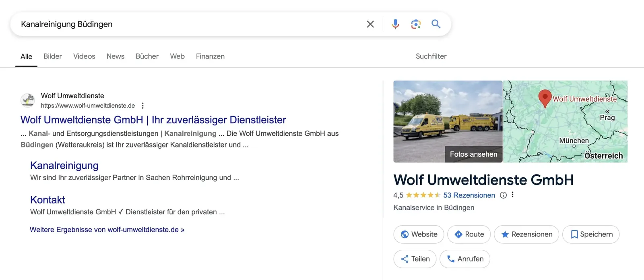Open the info icon next to 53 Rezensionen

click(x=503, y=195)
